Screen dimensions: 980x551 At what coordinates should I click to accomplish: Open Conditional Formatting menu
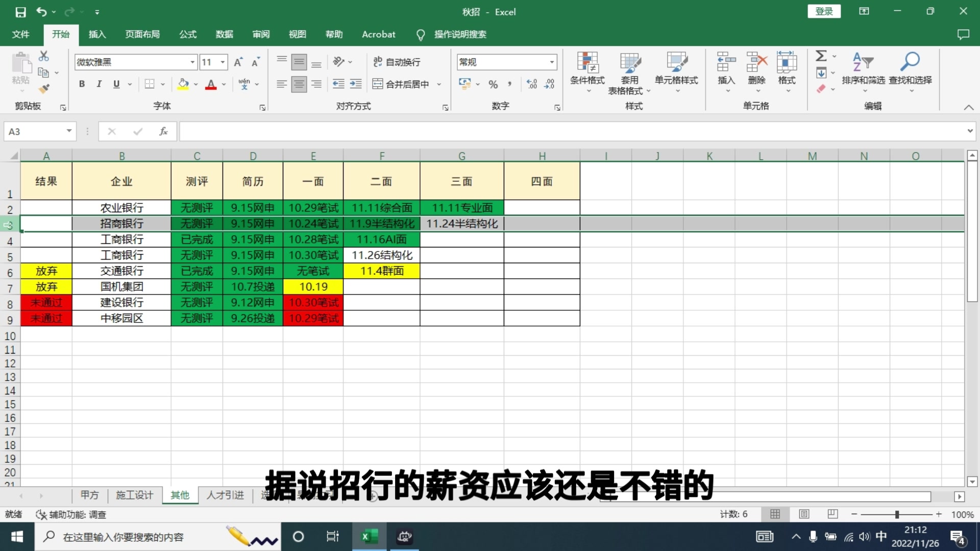point(587,71)
